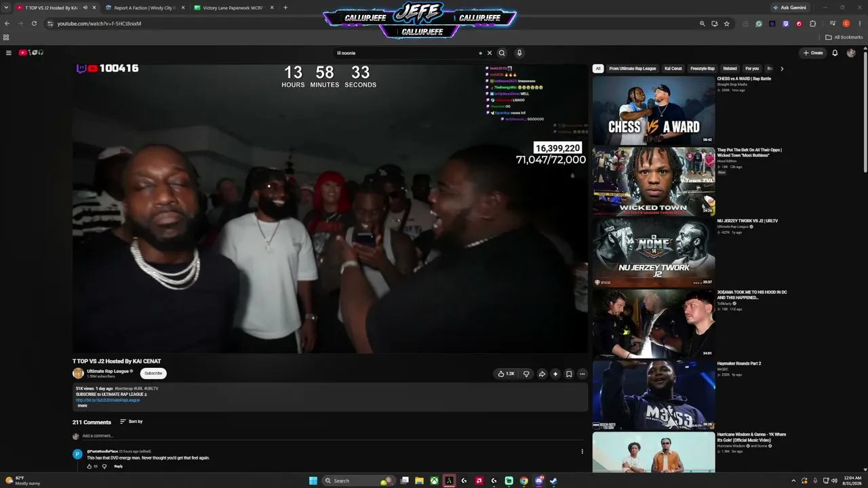Save the video with the bookmark icon
This screenshot has height=488, width=868.
(569, 373)
